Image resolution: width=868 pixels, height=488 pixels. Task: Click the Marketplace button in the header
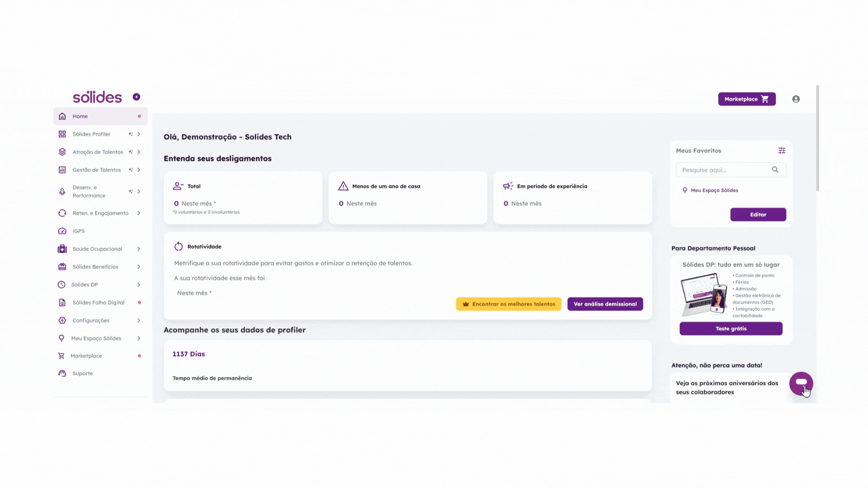pyautogui.click(x=747, y=99)
